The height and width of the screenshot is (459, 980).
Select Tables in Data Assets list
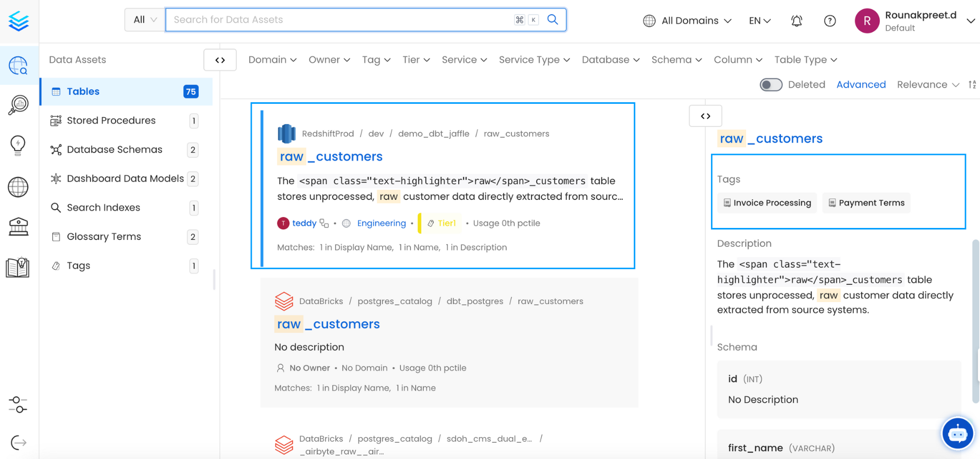point(83,91)
